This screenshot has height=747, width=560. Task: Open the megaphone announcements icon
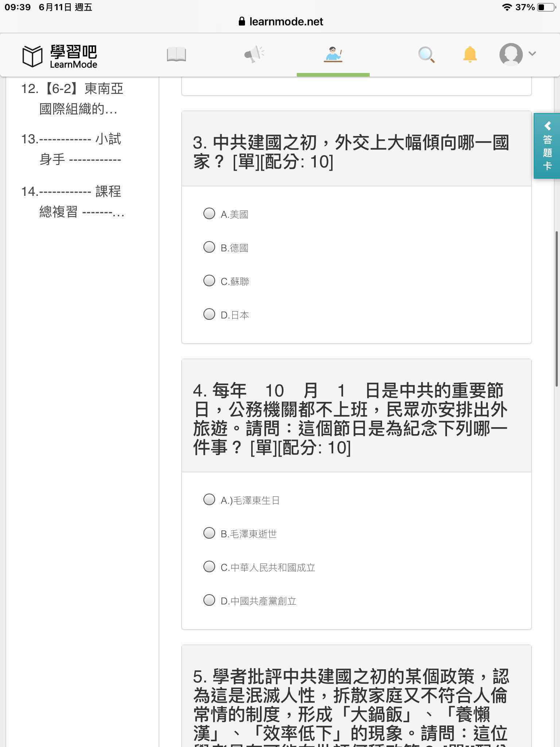pos(254,54)
